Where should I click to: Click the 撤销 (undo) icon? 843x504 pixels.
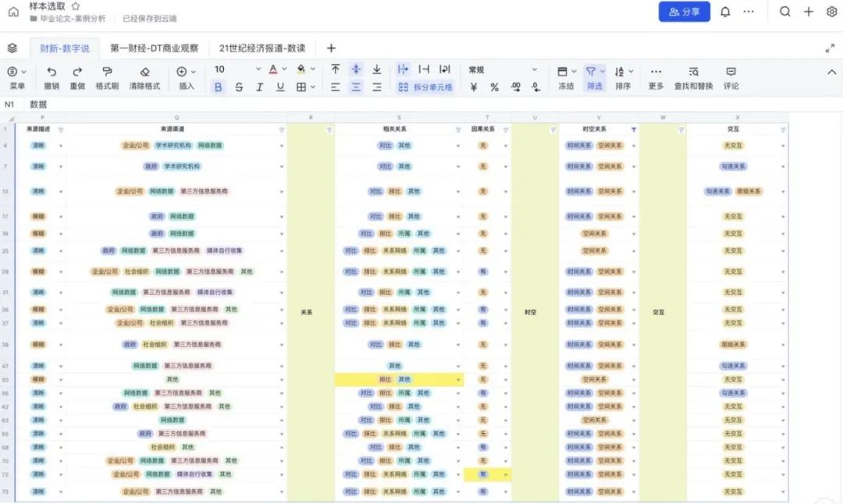pos(52,72)
